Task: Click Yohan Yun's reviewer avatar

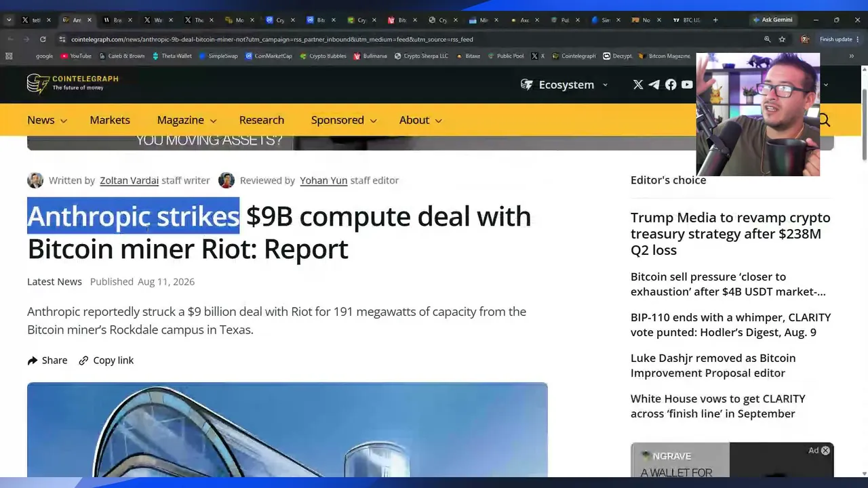Action: click(226, 180)
